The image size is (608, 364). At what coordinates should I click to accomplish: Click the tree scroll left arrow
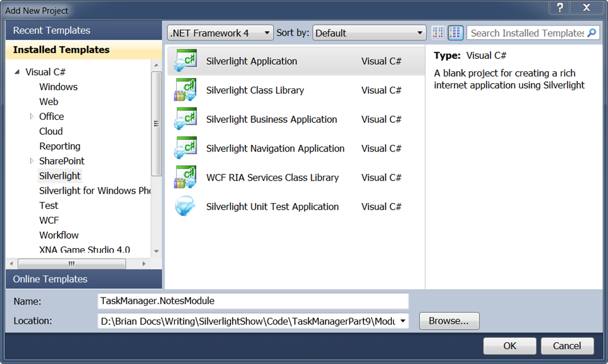(x=12, y=264)
